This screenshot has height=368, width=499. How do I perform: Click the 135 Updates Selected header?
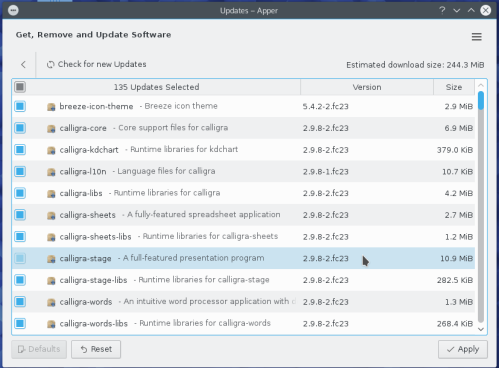[156, 87]
